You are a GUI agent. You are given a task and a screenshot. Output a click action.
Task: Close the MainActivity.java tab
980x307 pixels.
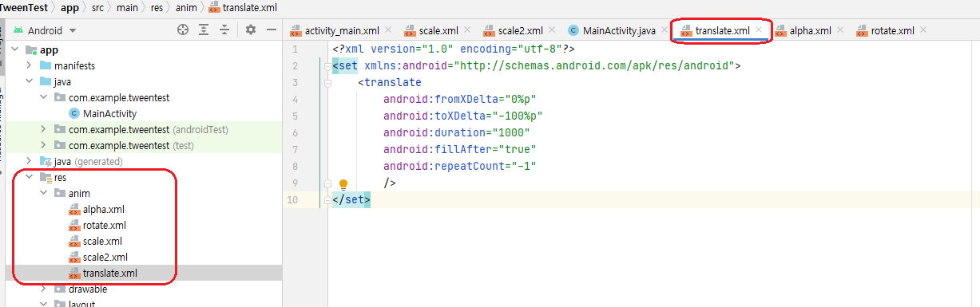tap(665, 30)
